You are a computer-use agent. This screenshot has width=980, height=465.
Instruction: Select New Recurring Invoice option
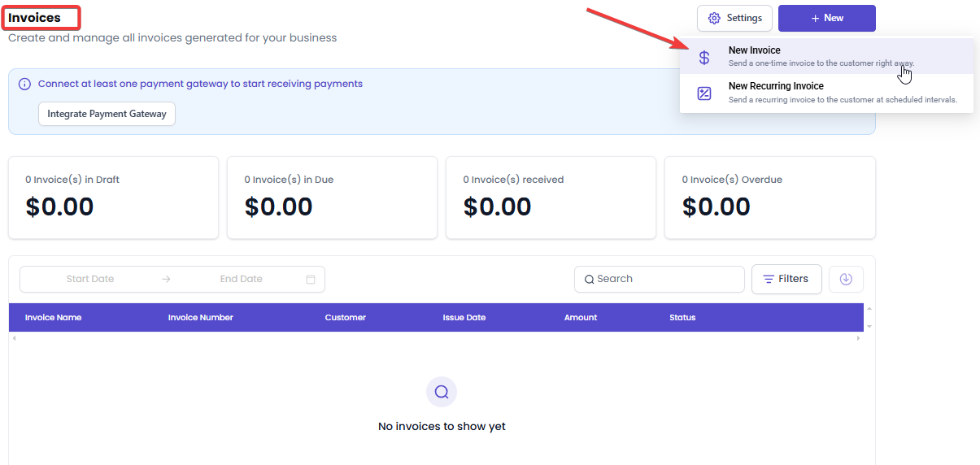[x=826, y=93]
